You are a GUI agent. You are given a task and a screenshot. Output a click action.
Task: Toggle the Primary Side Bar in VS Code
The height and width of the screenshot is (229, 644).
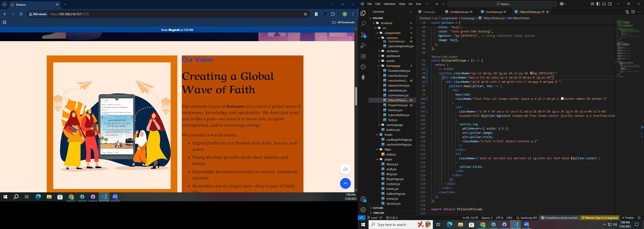[598, 4]
